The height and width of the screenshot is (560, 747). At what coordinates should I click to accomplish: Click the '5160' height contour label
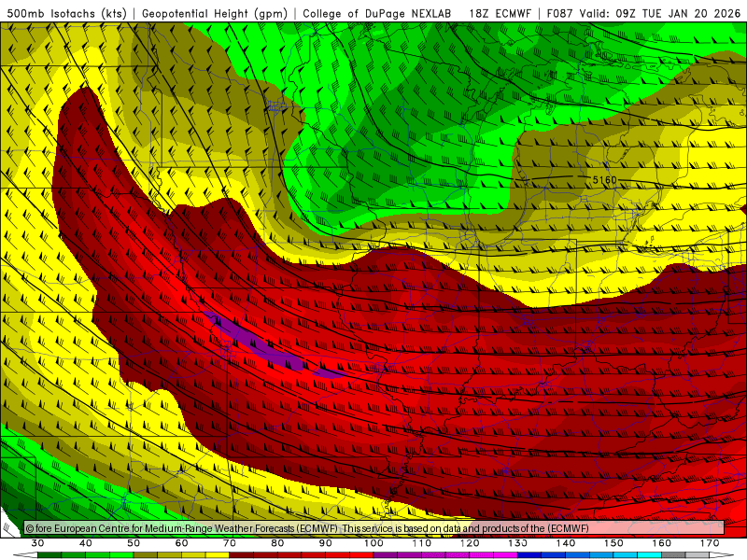pyautogui.click(x=604, y=180)
